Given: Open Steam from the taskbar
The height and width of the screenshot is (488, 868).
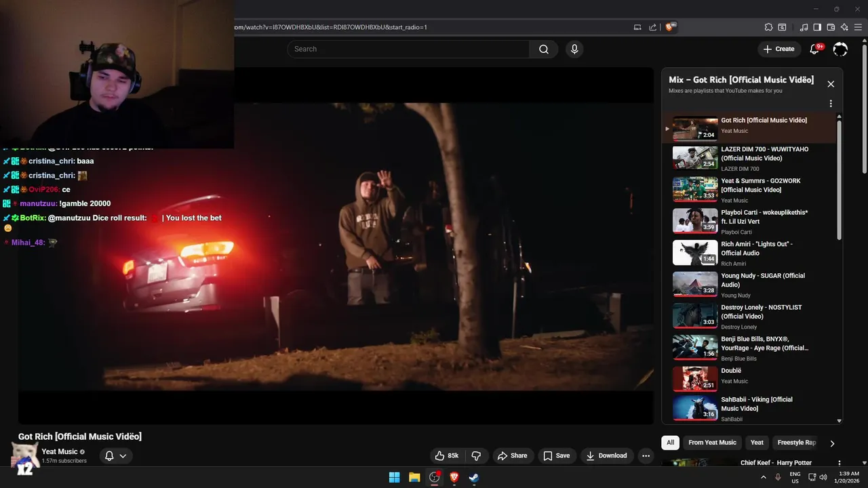Looking at the screenshot, I should 474,477.
